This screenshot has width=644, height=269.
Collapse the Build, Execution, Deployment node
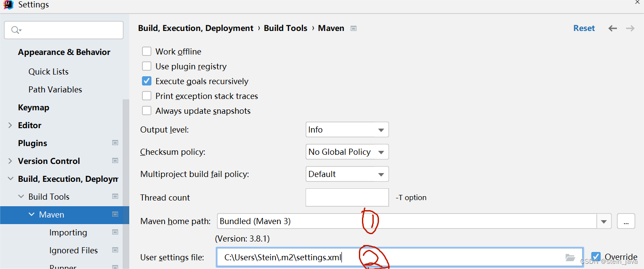pos(10,179)
